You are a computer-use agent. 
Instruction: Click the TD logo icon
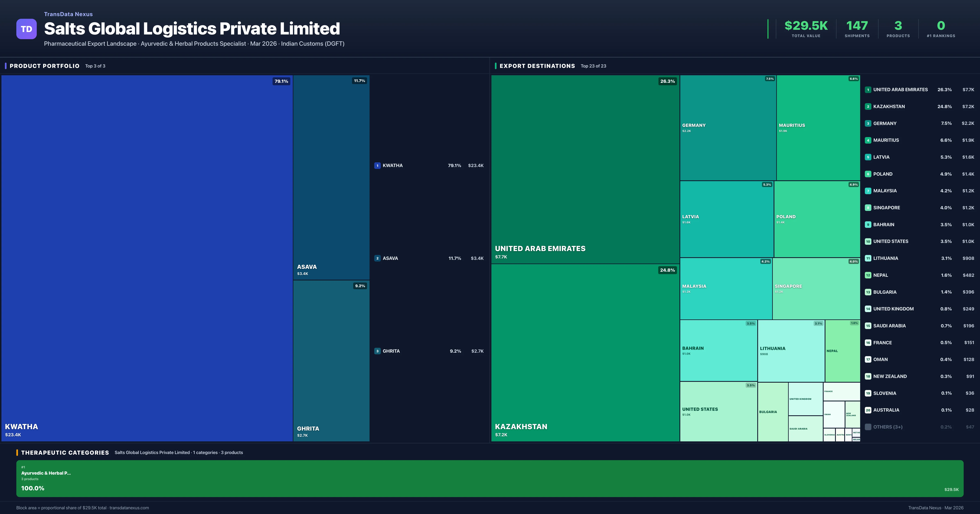tap(26, 29)
